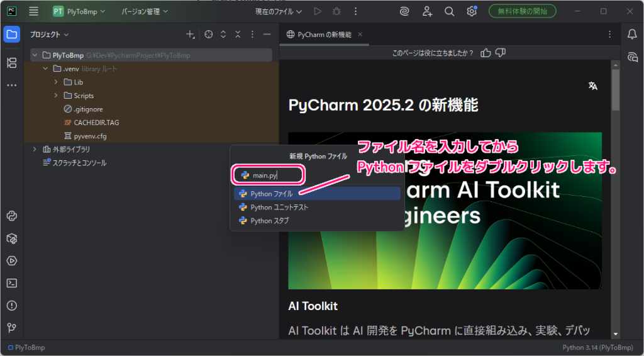Viewport: 644px width, 356px height.
Task: Collapse all project tree items
Action: coord(237,35)
